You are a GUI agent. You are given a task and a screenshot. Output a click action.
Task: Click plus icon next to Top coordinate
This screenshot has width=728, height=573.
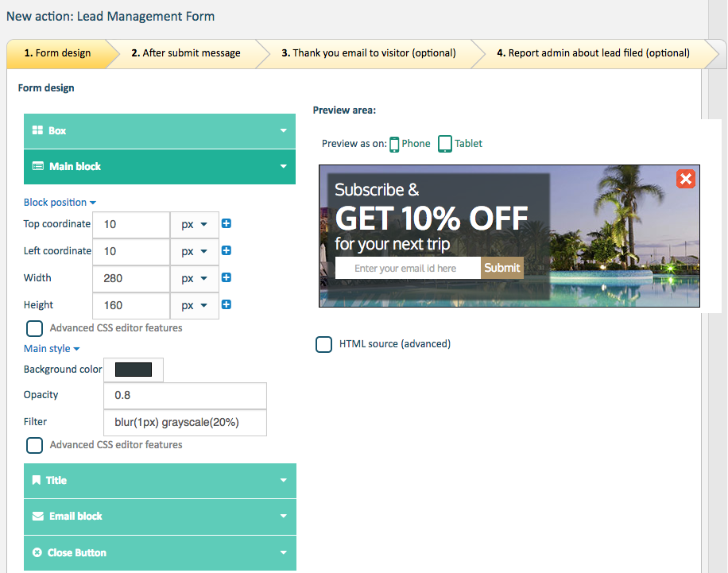[227, 224]
